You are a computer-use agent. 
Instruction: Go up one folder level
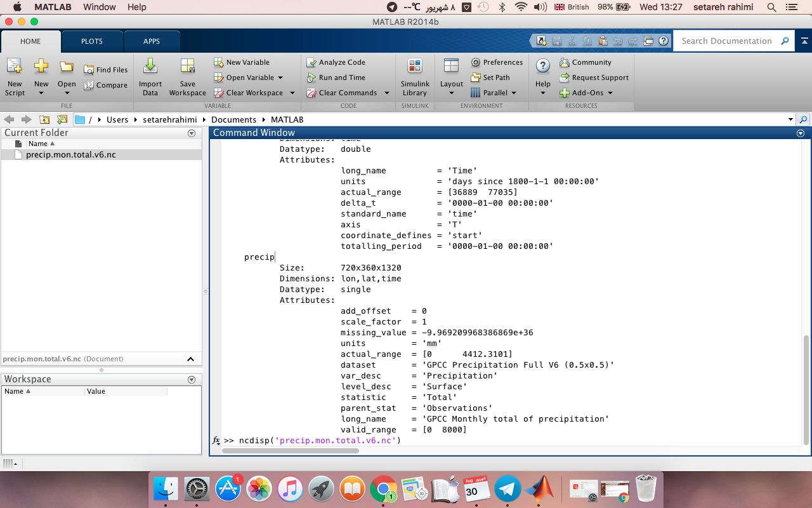click(x=44, y=119)
